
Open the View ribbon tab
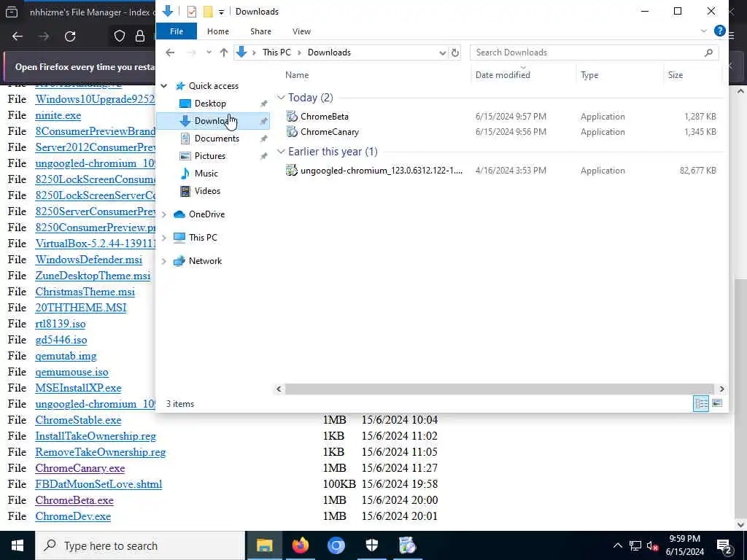(x=301, y=31)
